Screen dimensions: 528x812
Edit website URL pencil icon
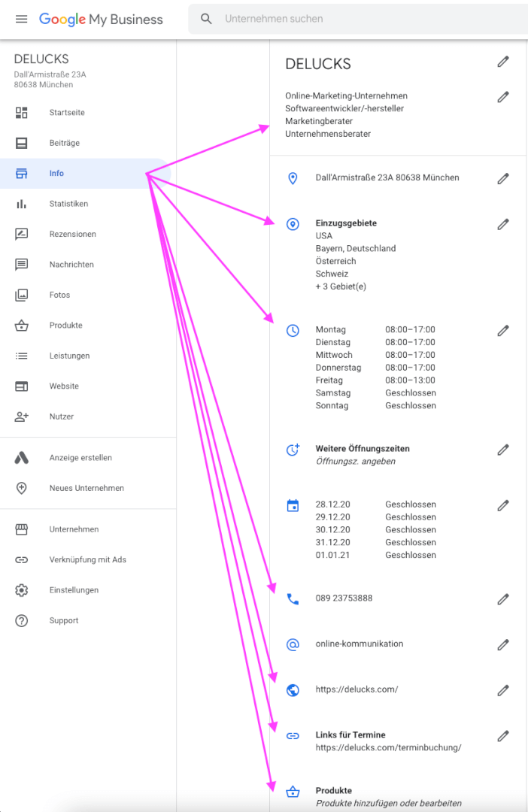pos(503,690)
